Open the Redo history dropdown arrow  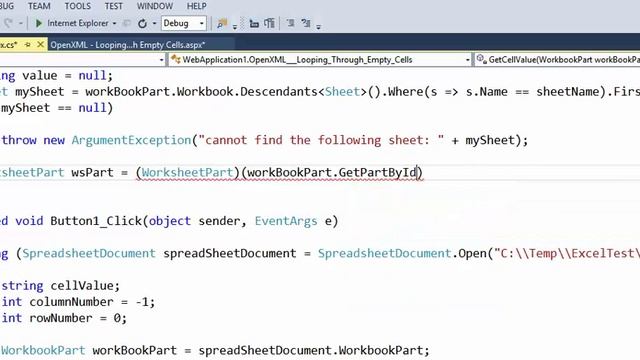pos(20,23)
